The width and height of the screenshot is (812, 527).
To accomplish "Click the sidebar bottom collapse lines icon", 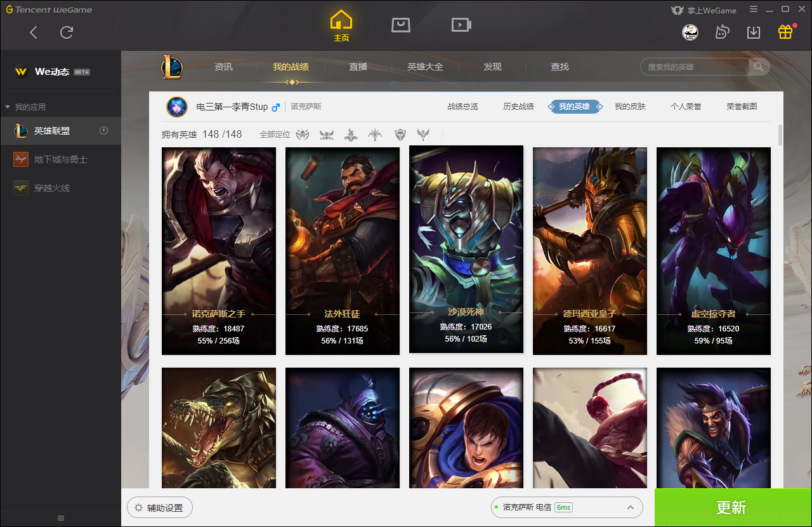I will 61,518.
